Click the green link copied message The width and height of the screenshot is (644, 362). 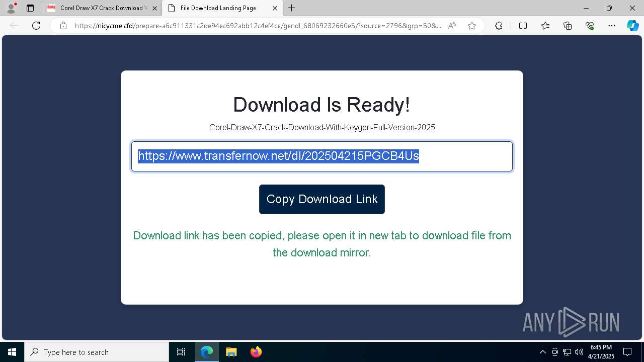[x=322, y=244]
